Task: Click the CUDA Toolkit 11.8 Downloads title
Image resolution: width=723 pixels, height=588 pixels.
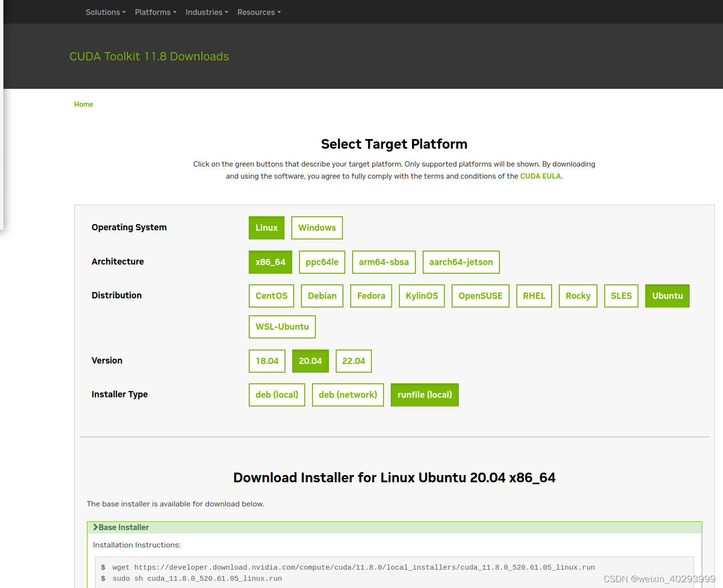Action: click(149, 56)
